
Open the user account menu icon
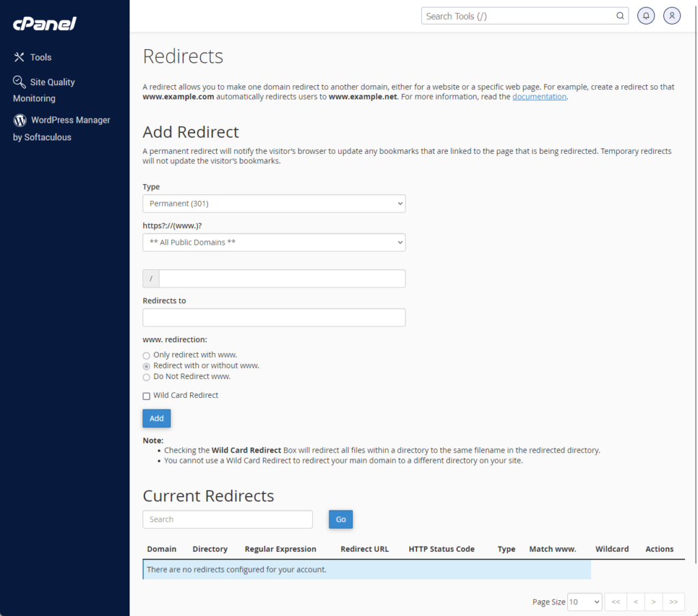671,16
